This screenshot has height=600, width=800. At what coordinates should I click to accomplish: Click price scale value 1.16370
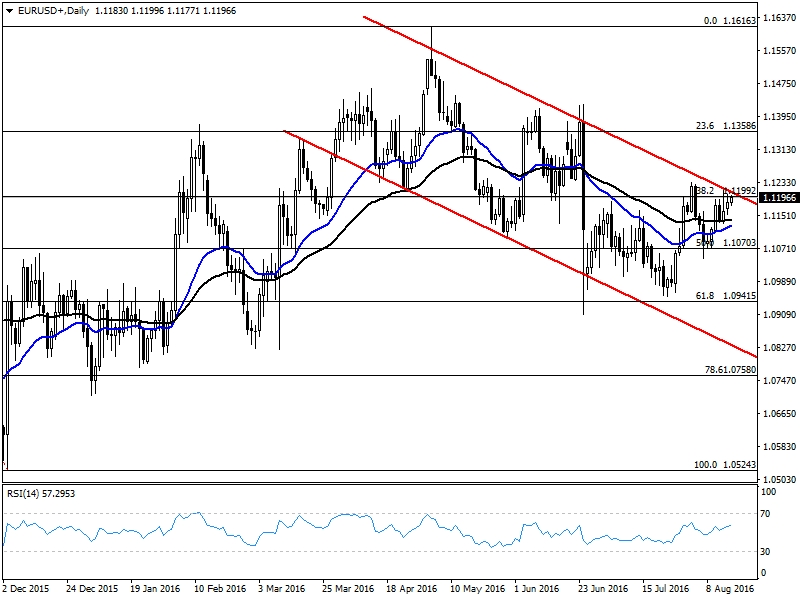coord(780,18)
